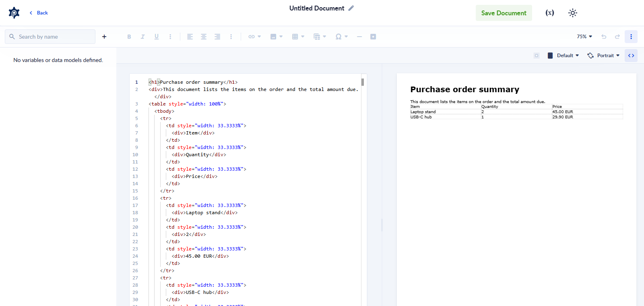The width and height of the screenshot is (644, 306).
Task: Toggle the page margins outline icon
Action: point(537,56)
